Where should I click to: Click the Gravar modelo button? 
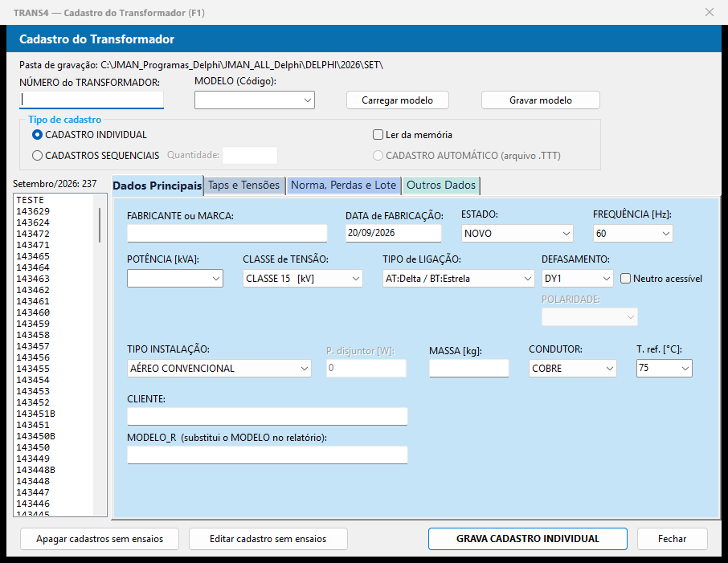tap(541, 100)
